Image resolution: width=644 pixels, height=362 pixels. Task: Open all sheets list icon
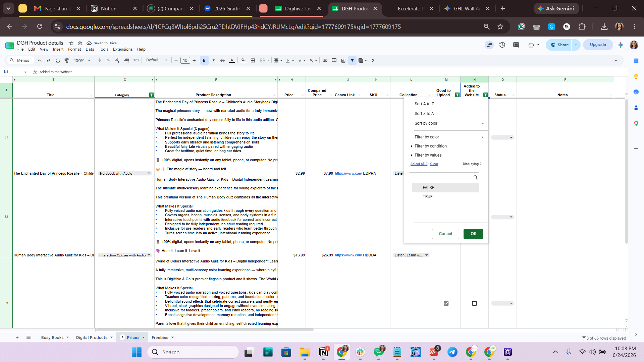coord(29,338)
